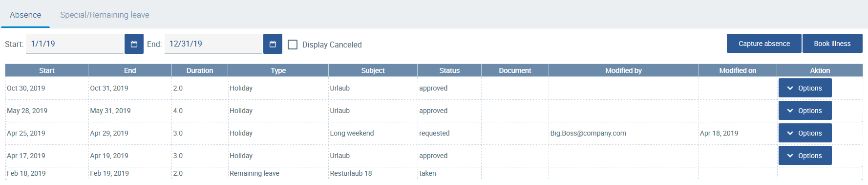Screen dimensions: 868x185
Task: Click the Book illness button
Action: pos(832,44)
